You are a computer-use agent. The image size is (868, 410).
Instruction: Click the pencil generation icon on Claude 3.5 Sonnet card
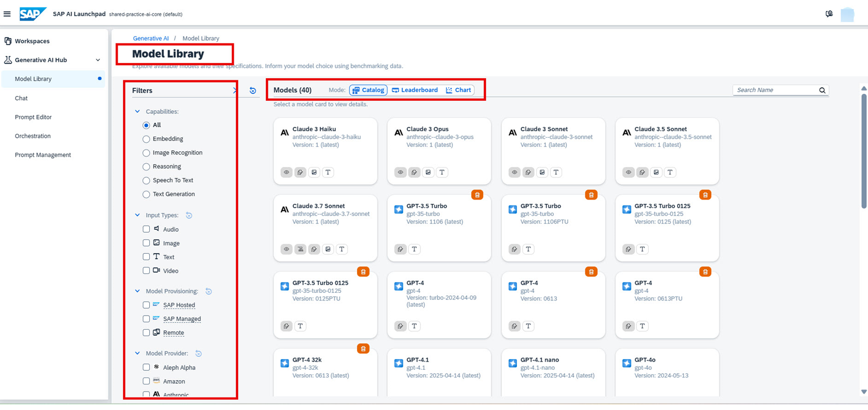(x=642, y=172)
